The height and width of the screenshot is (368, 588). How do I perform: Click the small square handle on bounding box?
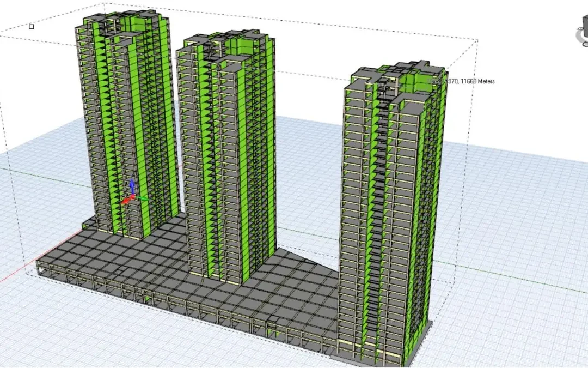32,26
